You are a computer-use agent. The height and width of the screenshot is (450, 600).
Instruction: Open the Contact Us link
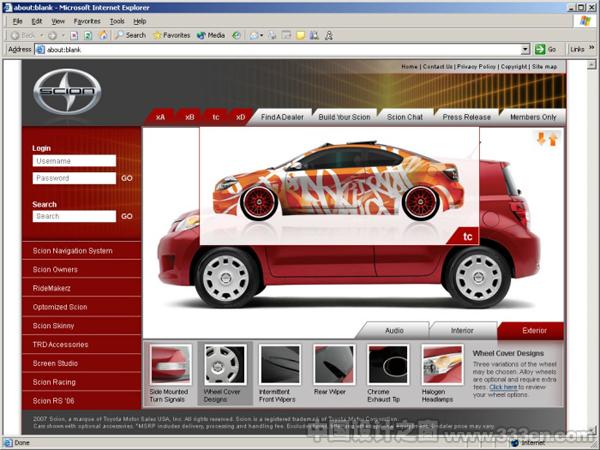[x=437, y=67]
